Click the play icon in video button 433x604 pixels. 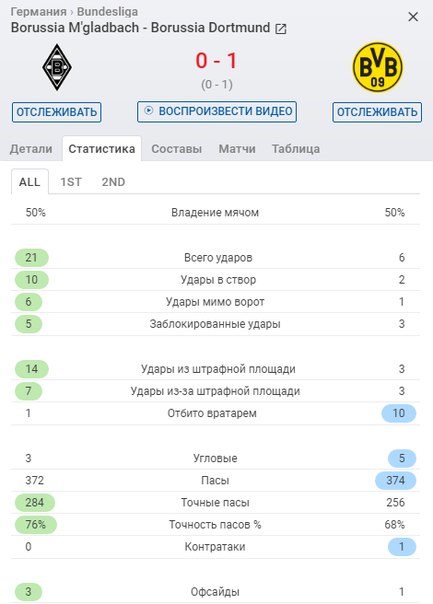pyautogui.click(x=148, y=111)
